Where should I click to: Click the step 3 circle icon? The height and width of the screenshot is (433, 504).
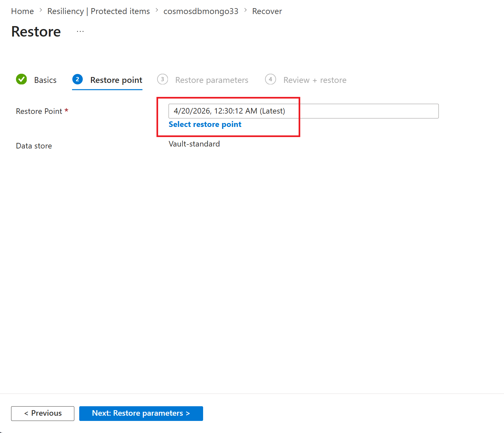click(x=163, y=79)
